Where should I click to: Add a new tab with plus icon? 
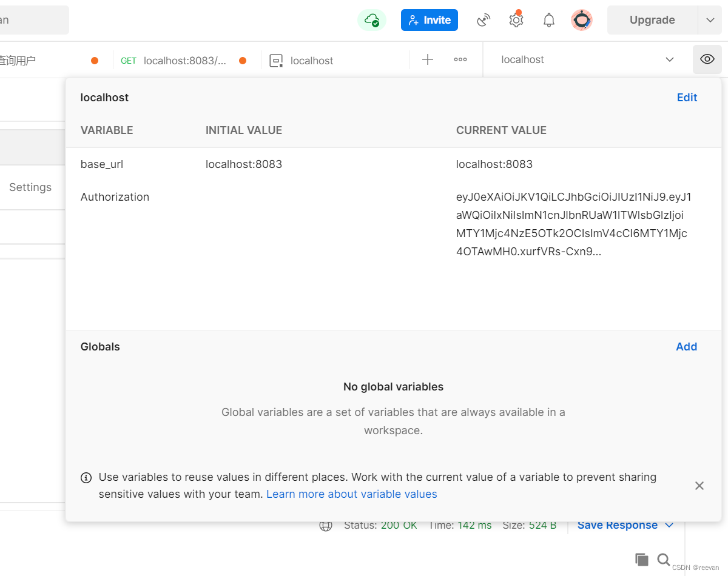pyautogui.click(x=428, y=59)
